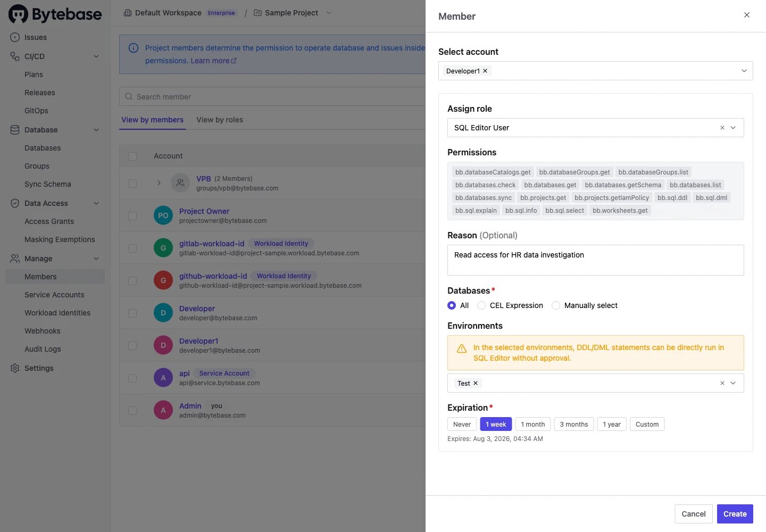Clear all selected environments
Screen dimensions: 766x532
(x=722, y=383)
